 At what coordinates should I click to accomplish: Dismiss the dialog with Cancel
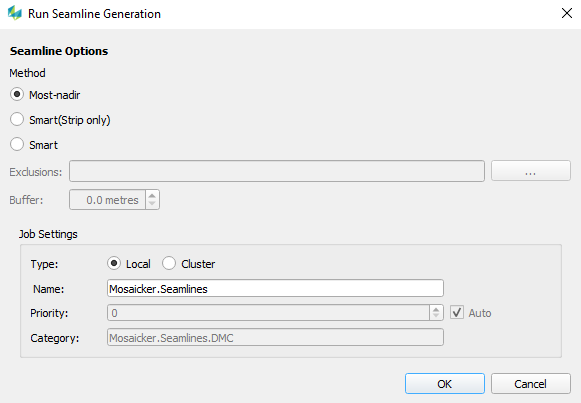531,384
